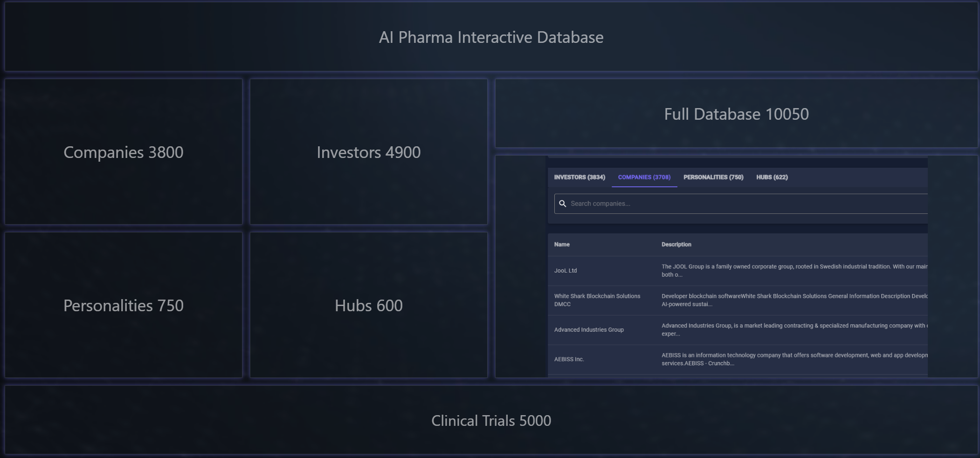Open the Clinical Trials 5000 tile
The width and height of the screenshot is (980, 458).
pyautogui.click(x=491, y=421)
